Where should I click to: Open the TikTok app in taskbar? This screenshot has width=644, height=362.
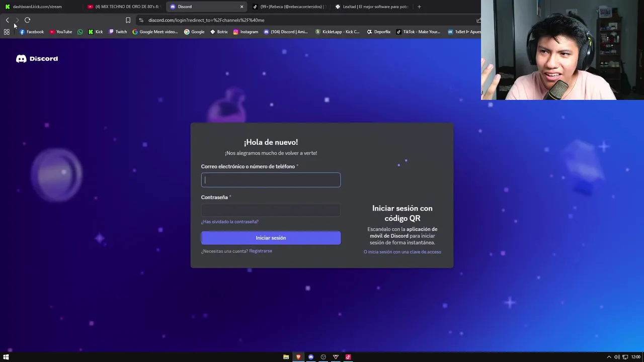tap(348, 357)
